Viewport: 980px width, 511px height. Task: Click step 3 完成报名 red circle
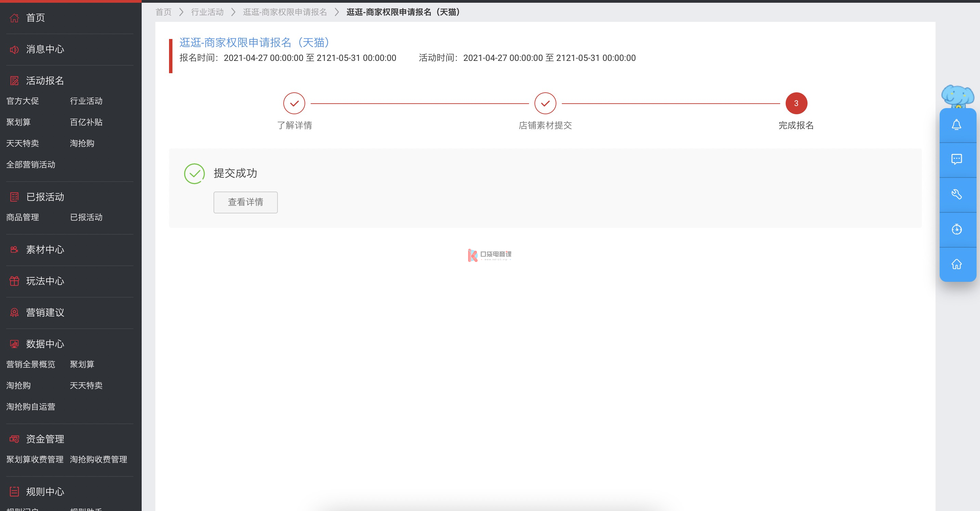tap(796, 103)
